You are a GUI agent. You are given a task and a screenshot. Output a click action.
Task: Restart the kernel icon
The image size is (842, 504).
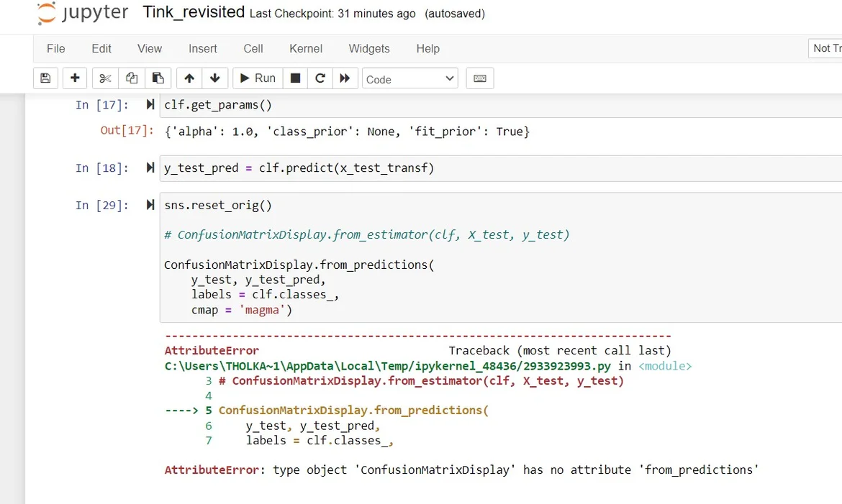pos(320,78)
